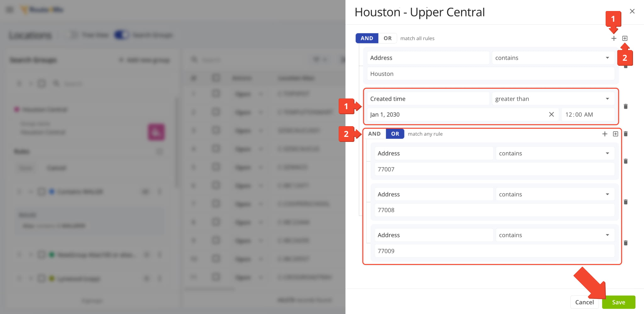
Task: Switch nested group to AND
Action: tap(374, 134)
